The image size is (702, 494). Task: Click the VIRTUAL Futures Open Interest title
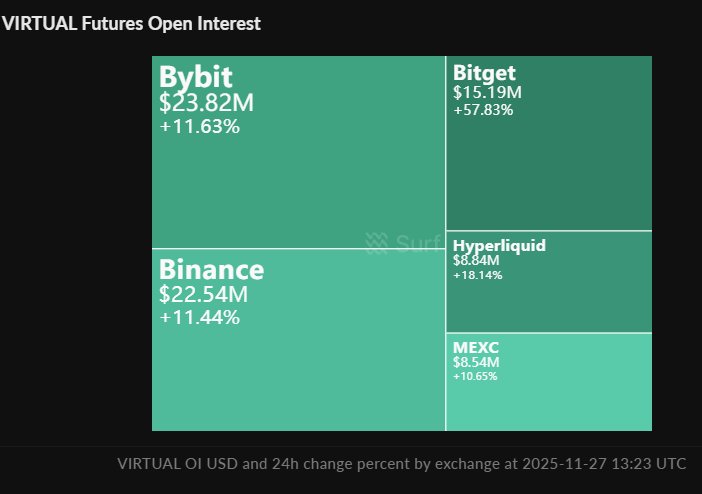(x=131, y=24)
